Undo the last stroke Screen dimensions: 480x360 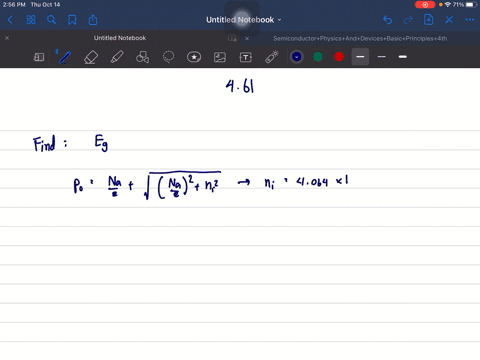387,20
